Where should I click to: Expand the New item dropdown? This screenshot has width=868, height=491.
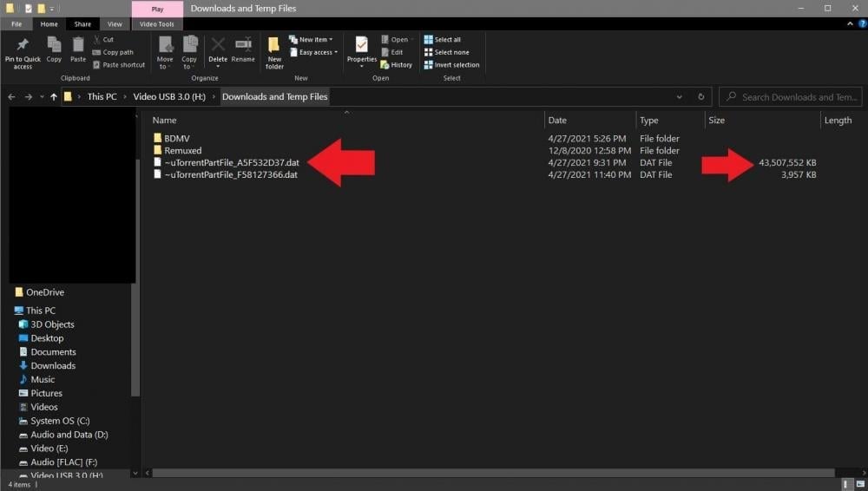click(x=311, y=40)
